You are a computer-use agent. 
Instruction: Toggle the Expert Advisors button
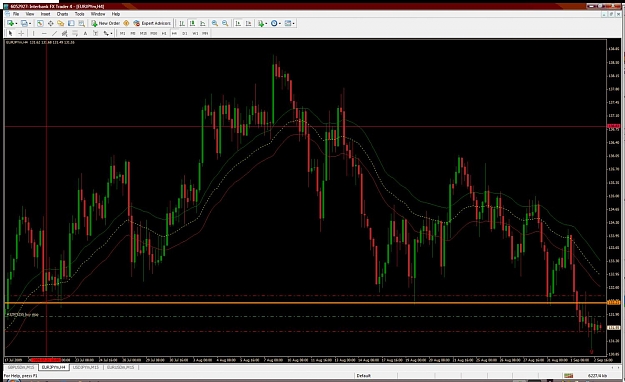[x=152, y=23]
